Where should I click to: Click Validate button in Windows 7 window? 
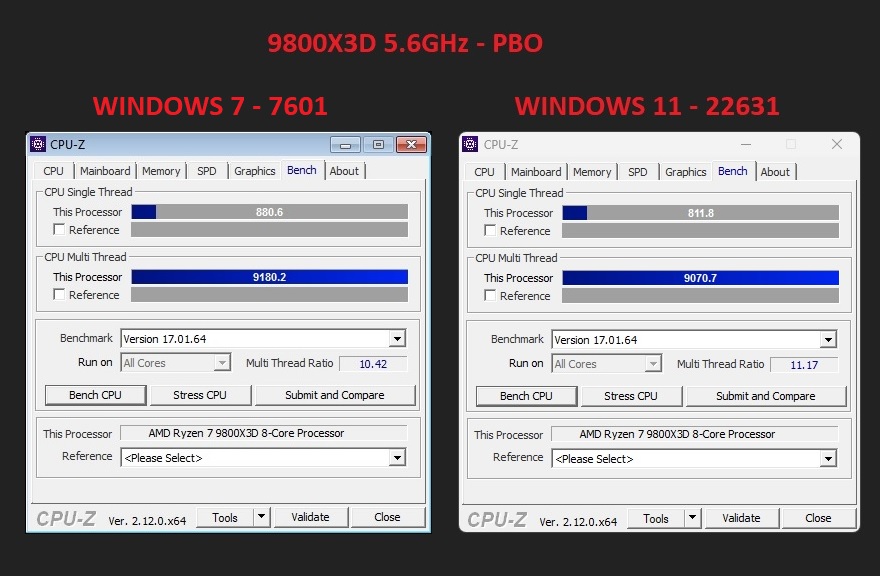point(310,517)
